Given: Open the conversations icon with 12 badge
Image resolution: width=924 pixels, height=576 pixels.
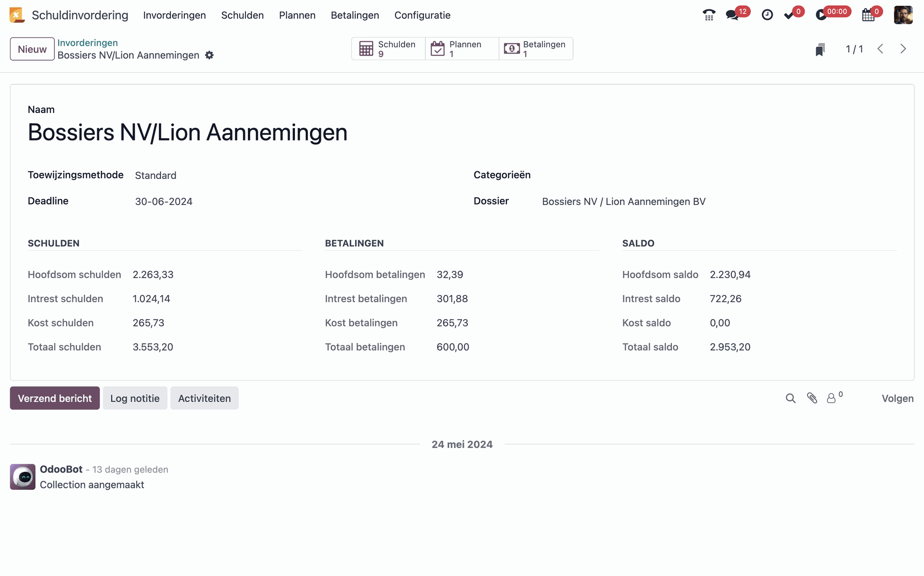Looking at the screenshot, I should [732, 15].
